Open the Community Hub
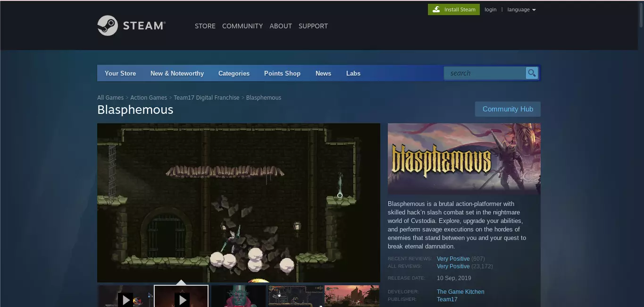 click(508, 109)
